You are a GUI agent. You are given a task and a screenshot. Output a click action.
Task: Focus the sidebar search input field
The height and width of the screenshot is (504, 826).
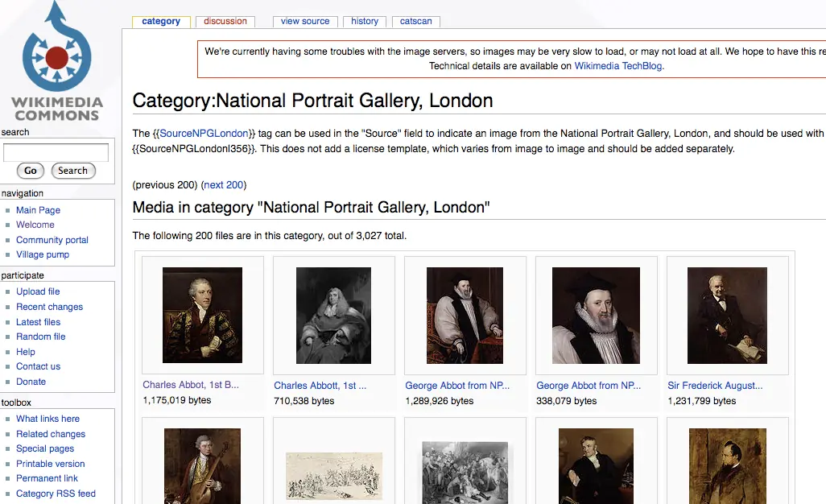coord(56,152)
